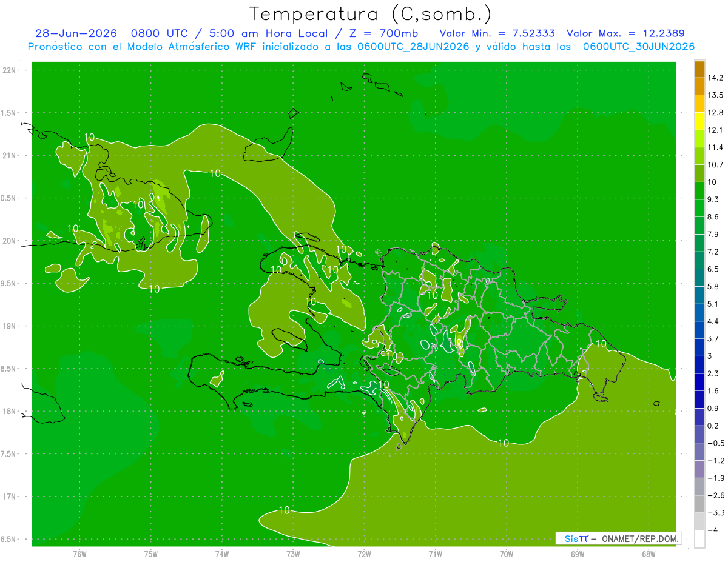Click the "3.7" color scale label

click(x=713, y=339)
